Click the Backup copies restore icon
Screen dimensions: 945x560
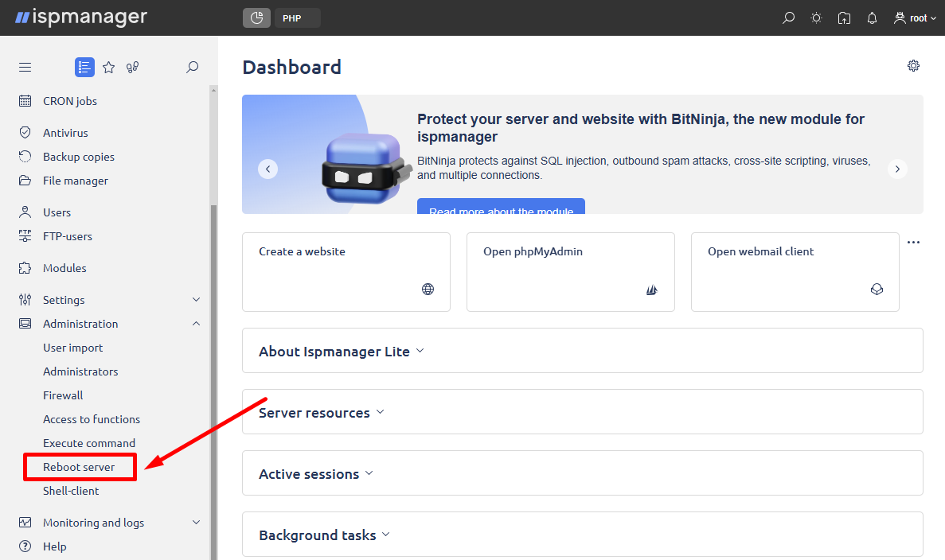coord(25,157)
